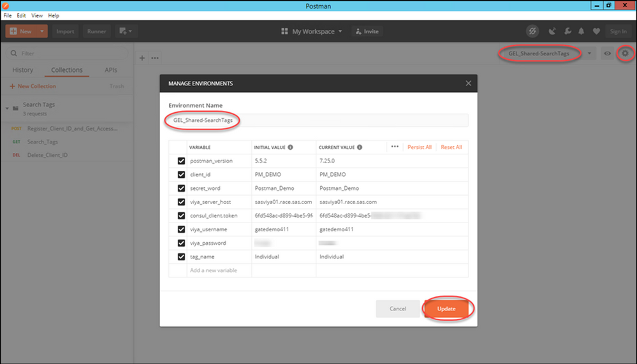637x364 pixels.
Task: Add a new request tab with plus
Action: pos(142,58)
